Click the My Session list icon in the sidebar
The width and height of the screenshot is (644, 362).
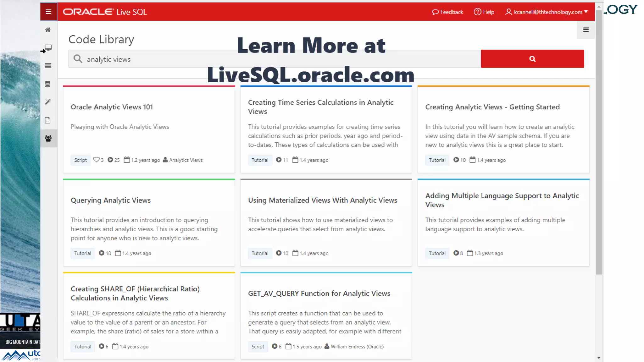click(48, 66)
